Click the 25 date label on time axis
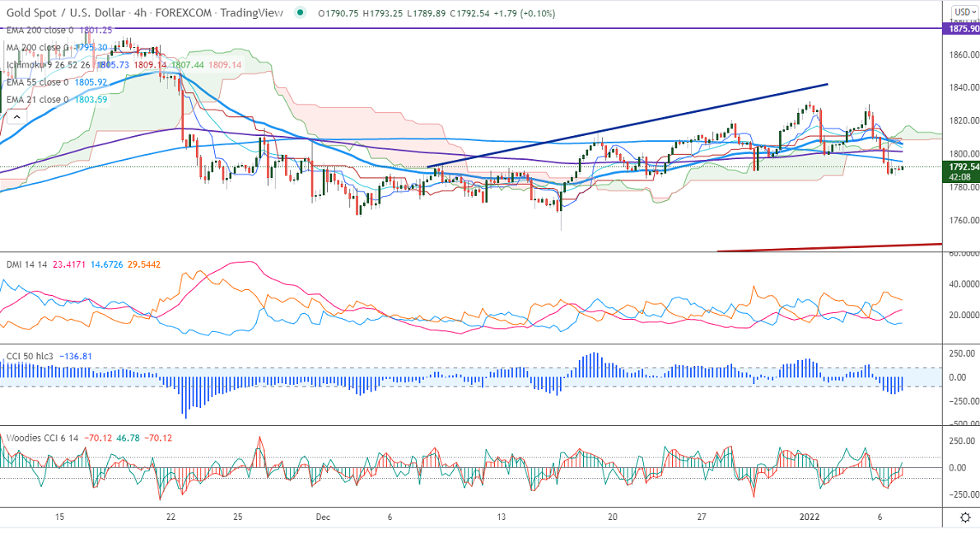 237,518
